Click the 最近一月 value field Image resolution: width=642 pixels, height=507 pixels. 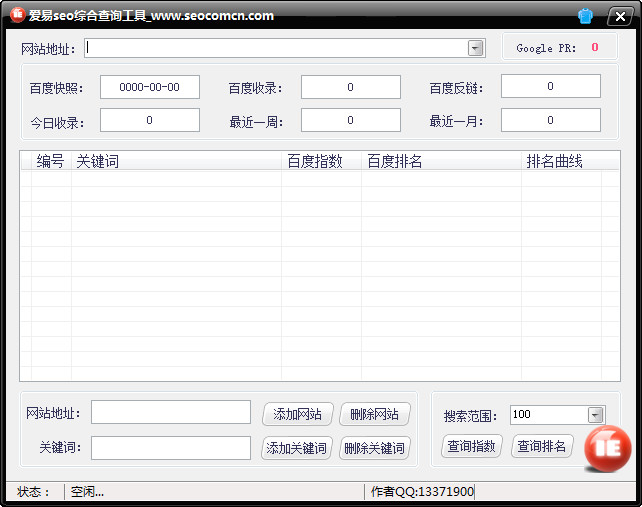click(551, 120)
